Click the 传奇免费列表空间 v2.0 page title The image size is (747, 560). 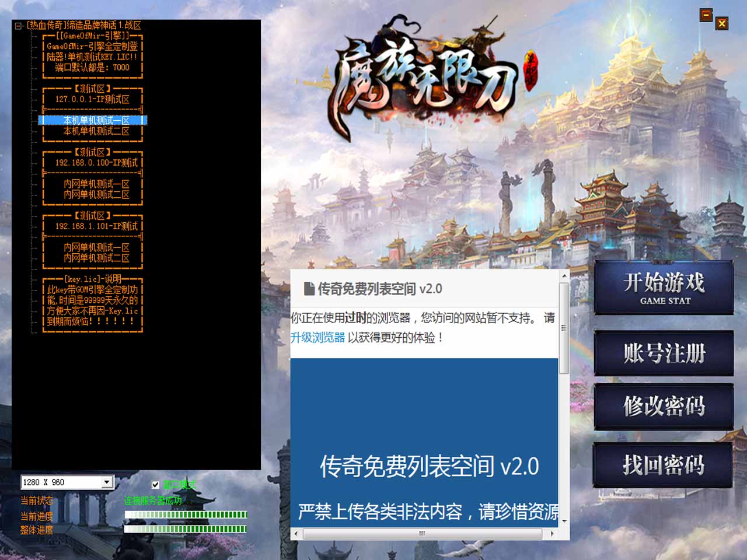(380, 289)
